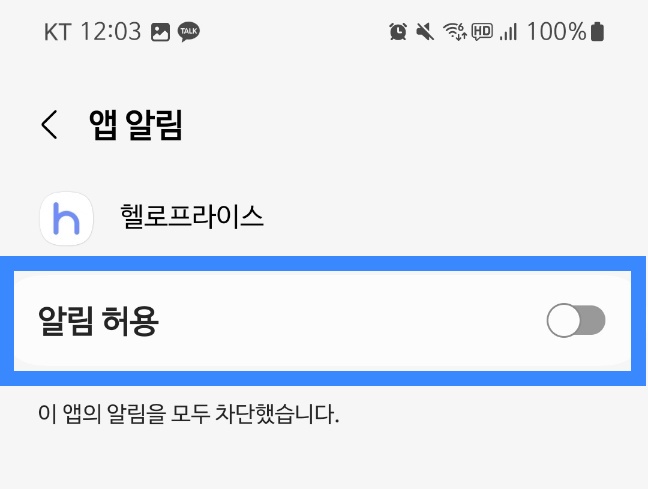Tap the KakaoTalk notification icon
This screenshot has height=489, width=648.
point(188,32)
